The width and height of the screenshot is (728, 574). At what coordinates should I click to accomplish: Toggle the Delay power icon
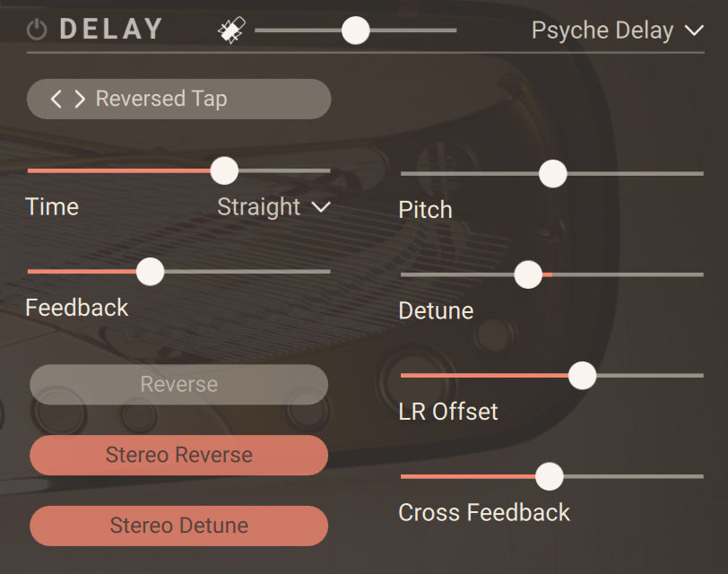point(37,30)
